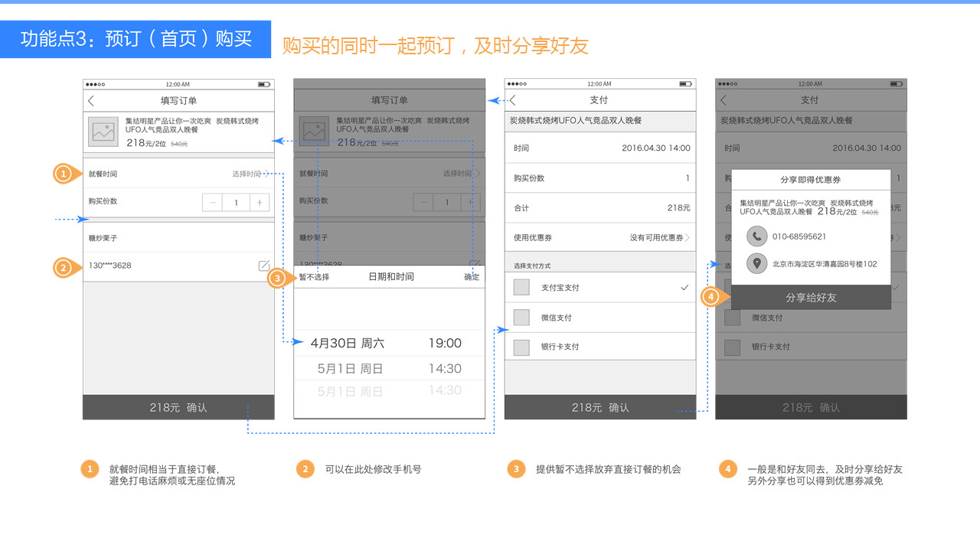980x551 pixels.
Task: Tap 时间 2016.04.30 14:00 row on undimmed 支付 screen
Action: point(600,148)
